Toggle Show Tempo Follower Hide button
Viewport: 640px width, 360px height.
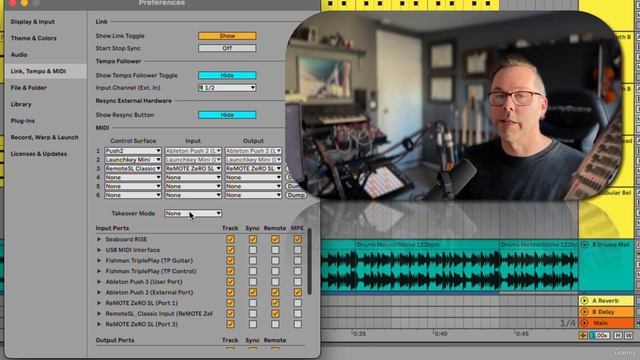227,76
